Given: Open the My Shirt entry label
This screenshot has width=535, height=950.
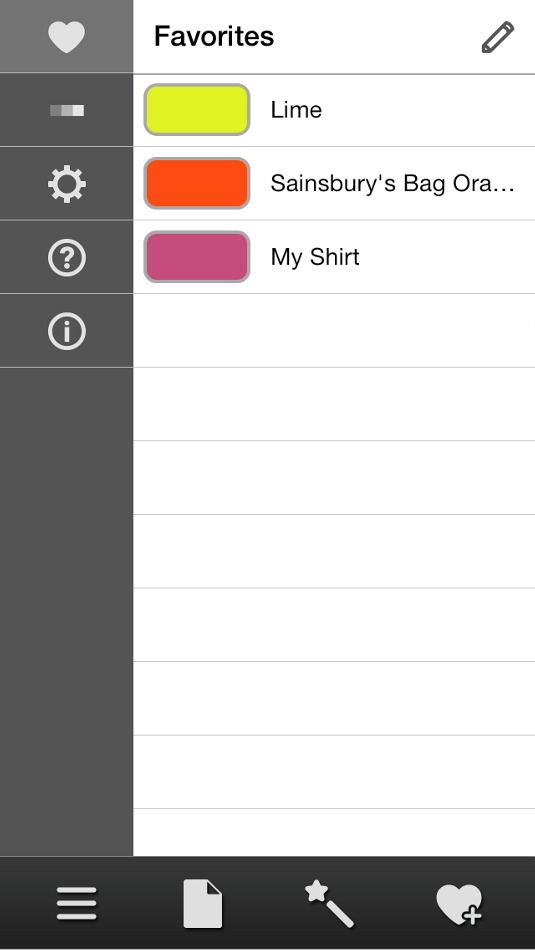Looking at the screenshot, I should pos(315,257).
